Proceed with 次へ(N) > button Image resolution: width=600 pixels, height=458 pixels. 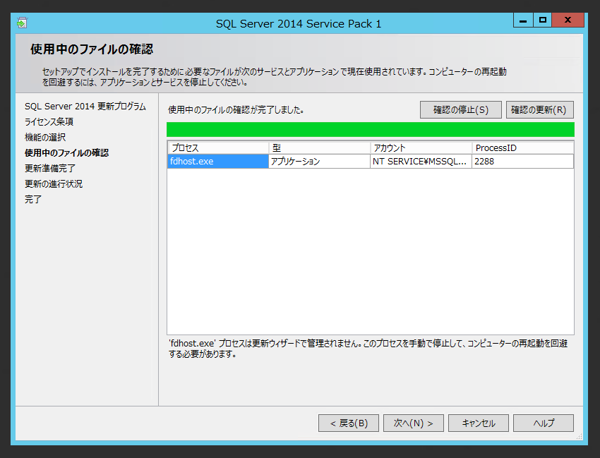[x=413, y=423]
